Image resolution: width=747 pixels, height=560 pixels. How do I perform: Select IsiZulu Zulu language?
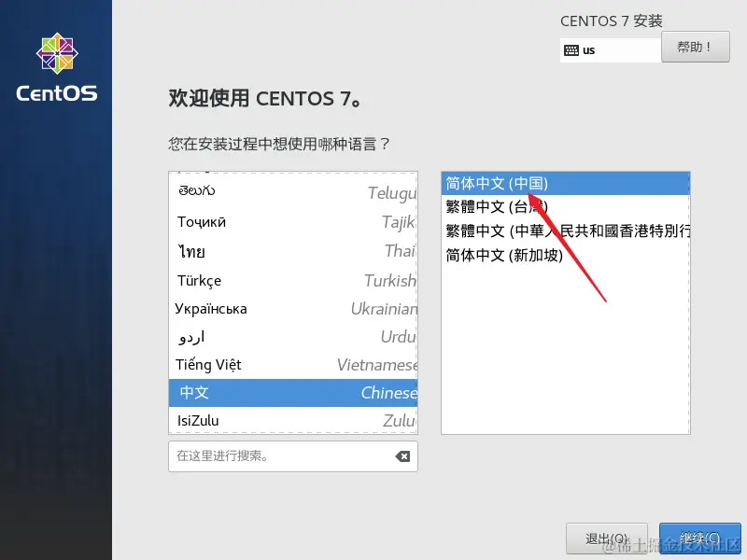click(293, 421)
